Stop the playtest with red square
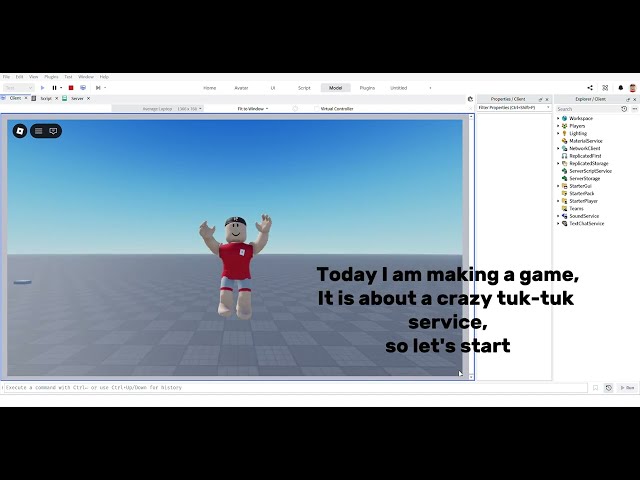The image size is (640, 480). [71, 88]
